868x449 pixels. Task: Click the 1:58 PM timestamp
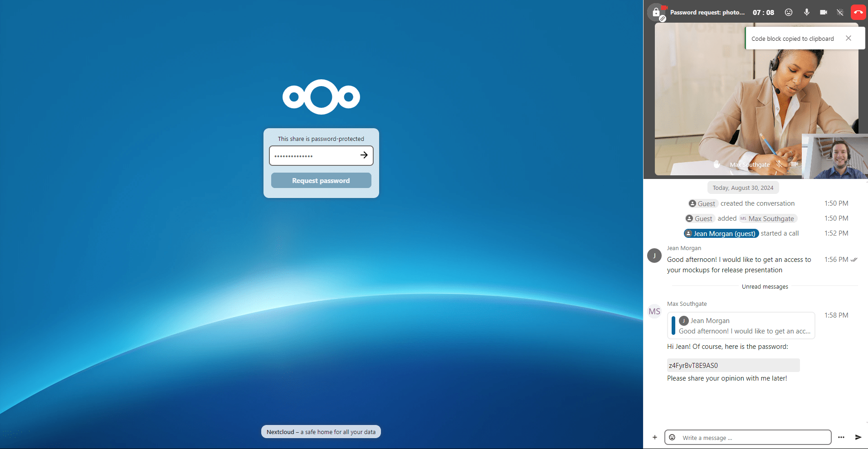coord(836,315)
